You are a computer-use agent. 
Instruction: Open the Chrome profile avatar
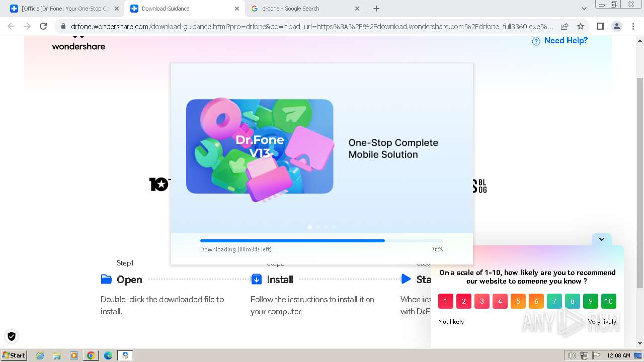point(616,27)
